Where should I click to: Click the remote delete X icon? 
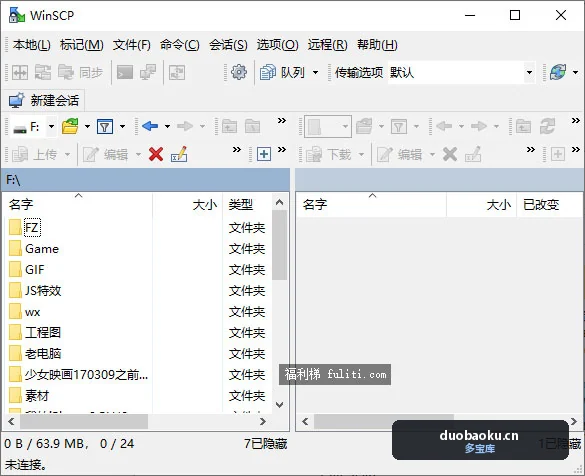tap(450, 154)
